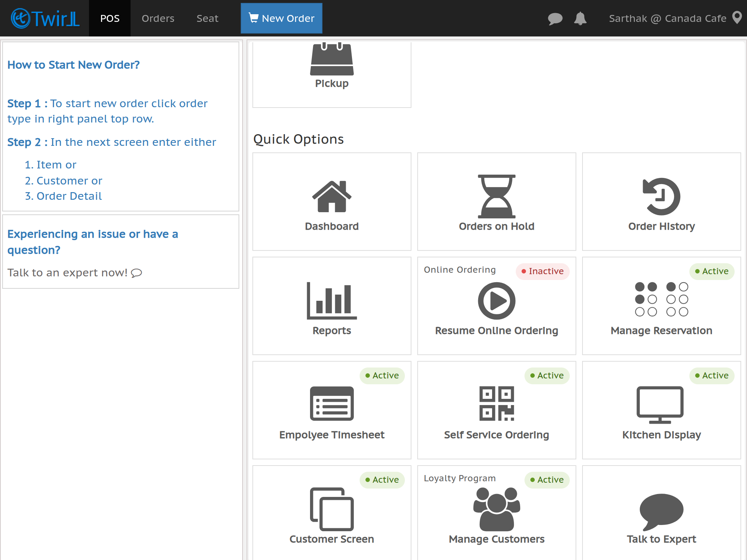Open Sarthak @ Canada Cafe location menu

pyautogui.click(x=675, y=18)
